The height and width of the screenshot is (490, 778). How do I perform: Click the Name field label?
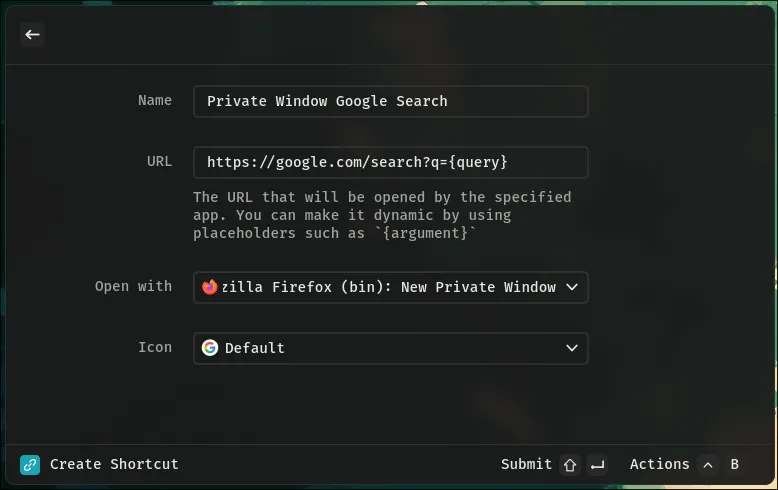pos(155,101)
